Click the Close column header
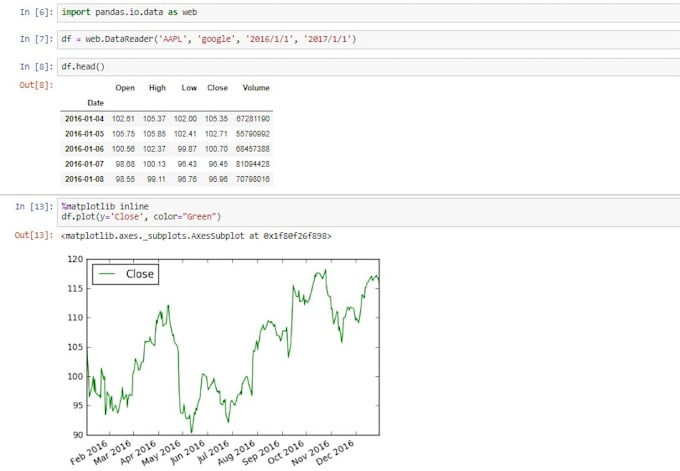This screenshot has height=471, width=680. coord(217,88)
